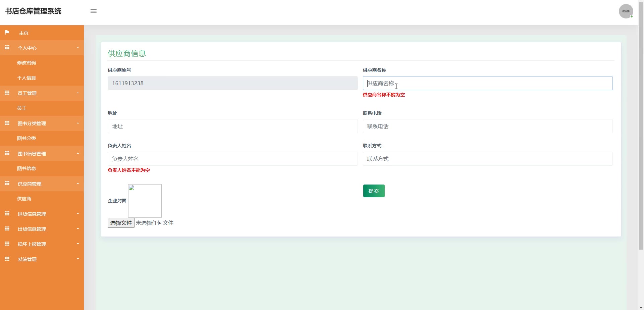
Task: Expand the 损坏上报管理 menu arrow
Action: [78, 244]
